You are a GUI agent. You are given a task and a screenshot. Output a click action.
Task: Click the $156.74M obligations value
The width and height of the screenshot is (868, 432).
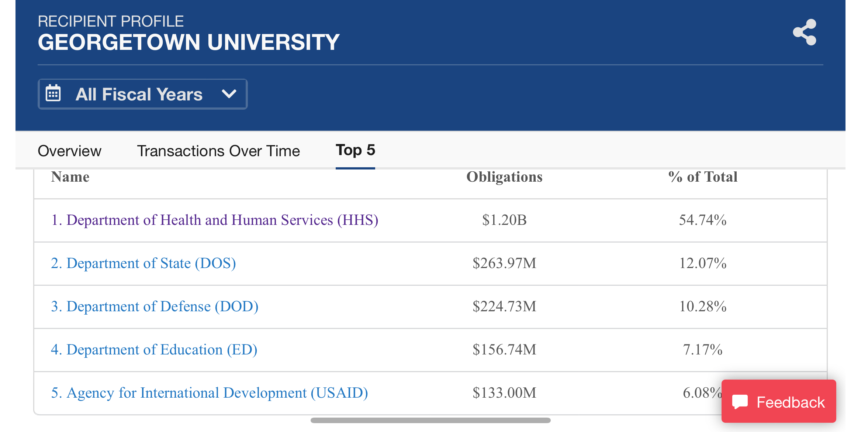pyautogui.click(x=504, y=350)
